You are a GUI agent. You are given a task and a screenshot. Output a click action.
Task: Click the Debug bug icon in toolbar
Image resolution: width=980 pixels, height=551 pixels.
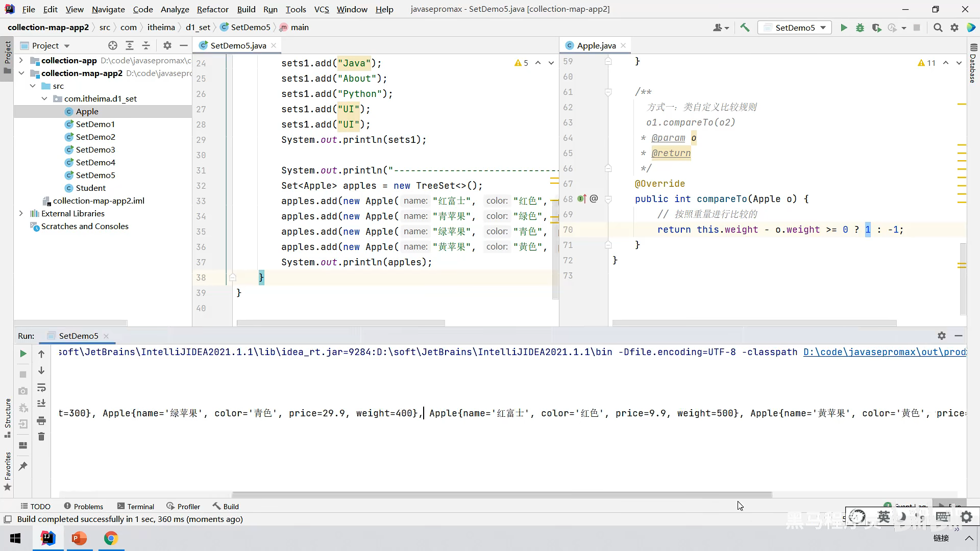pyautogui.click(x=860, y=28)
